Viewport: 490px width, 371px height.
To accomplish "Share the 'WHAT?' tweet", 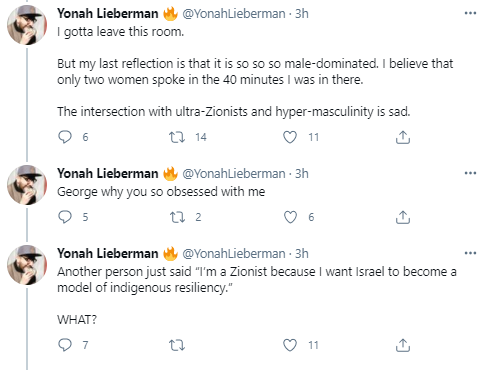I will tap(403, 345).
